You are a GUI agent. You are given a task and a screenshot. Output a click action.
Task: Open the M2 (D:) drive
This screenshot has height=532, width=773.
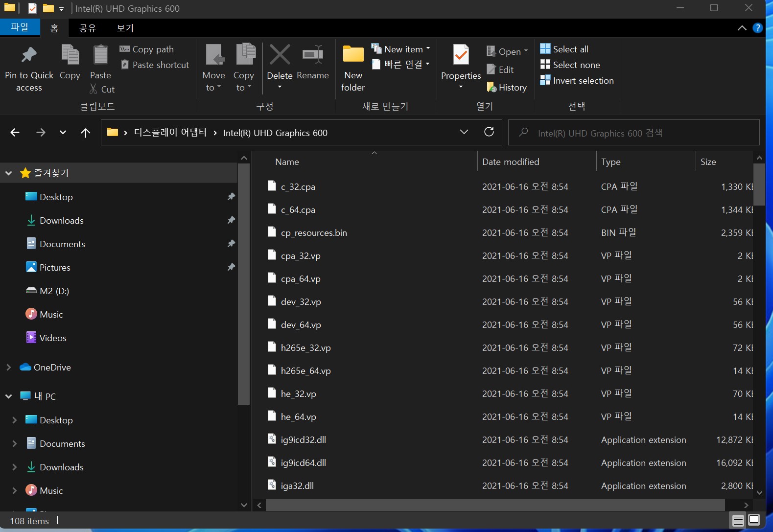[x=47, y=291]
